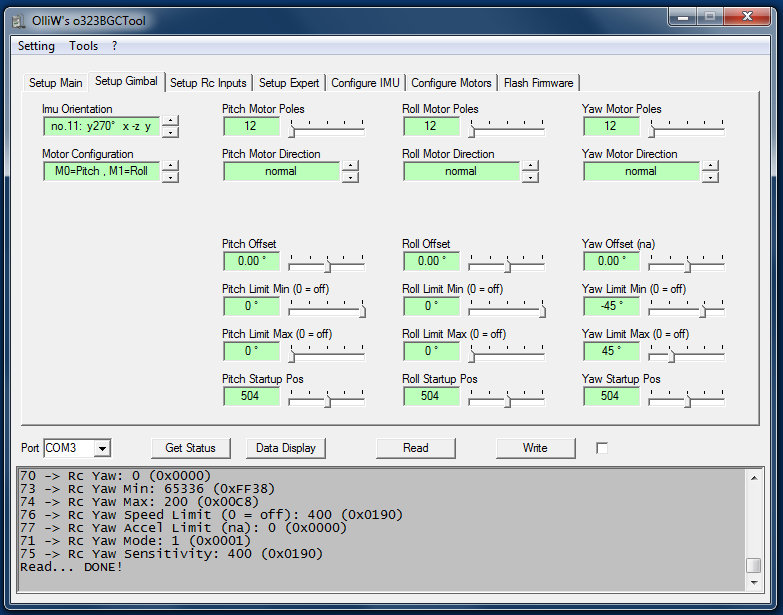Click the Write button
This screenshot has height=615, width=783.
tap(535, 448)
